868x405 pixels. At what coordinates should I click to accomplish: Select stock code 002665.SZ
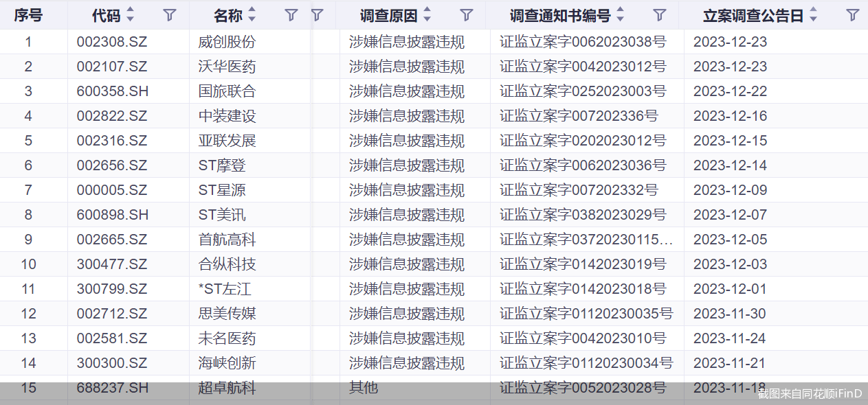tap(112, 240)
